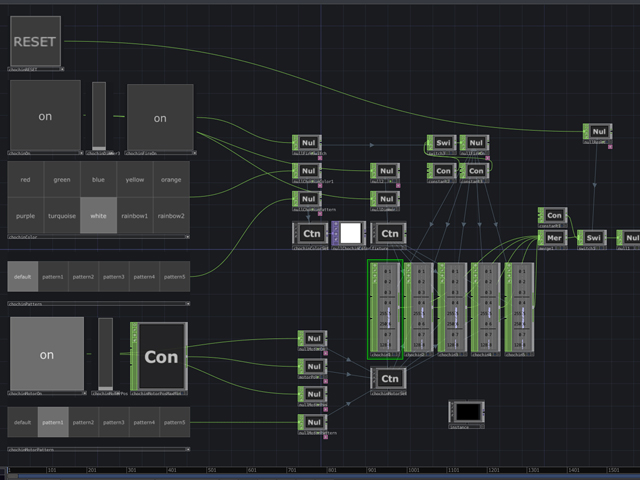Viewport: 640px width, 480px height.
Task: Choose pattern4 in chochinMotorPattern row
Action: (x=144, y=422)
